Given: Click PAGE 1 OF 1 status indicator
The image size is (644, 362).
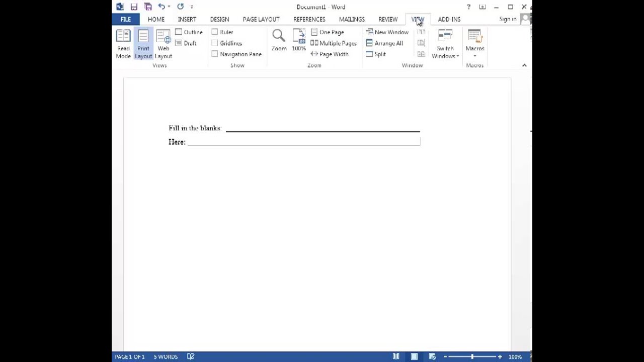Looking at the screenshot, I should click(130, 357).
